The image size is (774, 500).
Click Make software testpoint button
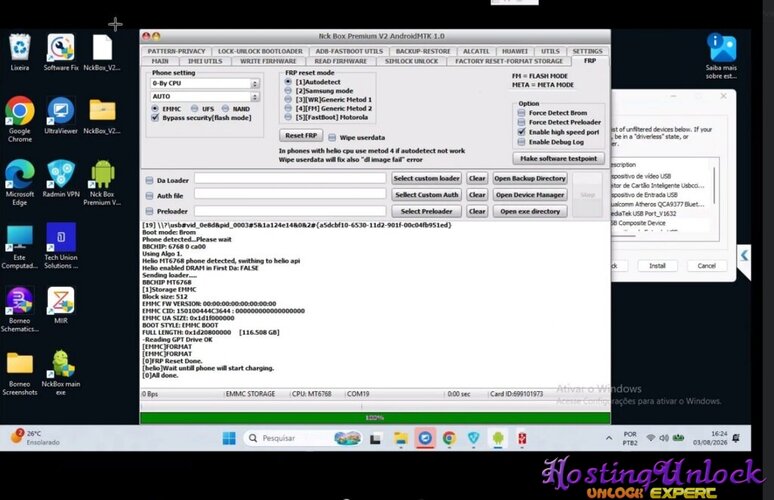pyautogui.click(x=558, y=158)
